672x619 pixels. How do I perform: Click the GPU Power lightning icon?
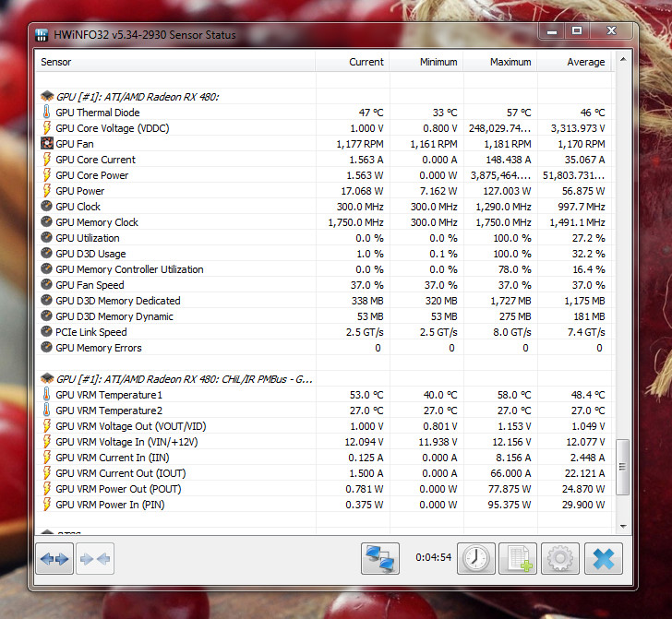coord(47,190)
